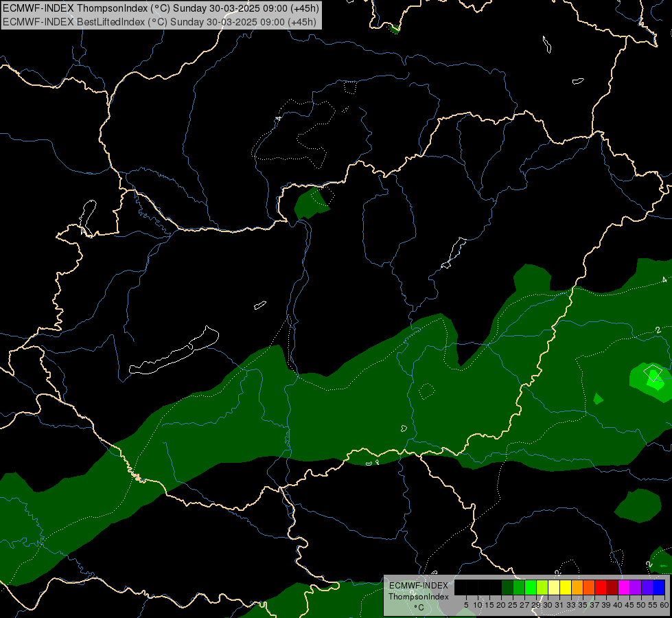Pick the pure yellow 31–33 legend swatch

[566, 587]
